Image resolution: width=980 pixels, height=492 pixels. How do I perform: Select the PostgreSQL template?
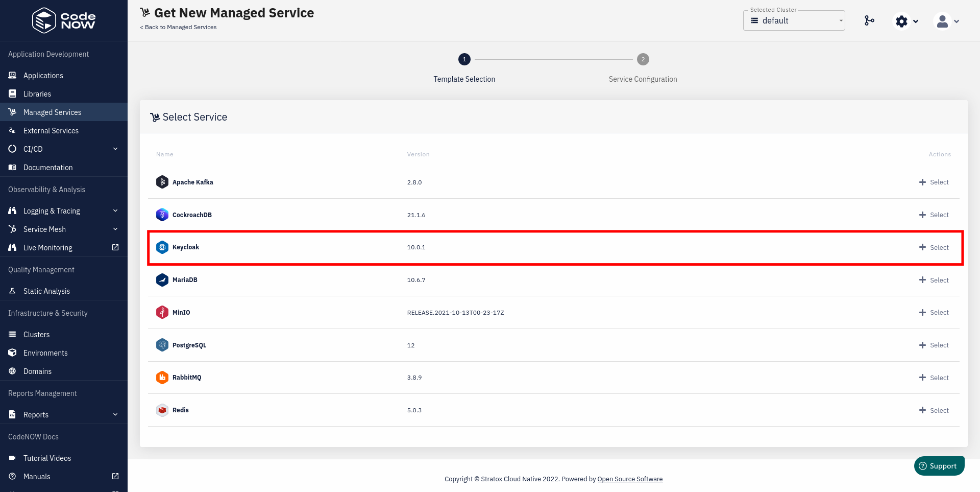pyautogui.click(x=934, y=345)
